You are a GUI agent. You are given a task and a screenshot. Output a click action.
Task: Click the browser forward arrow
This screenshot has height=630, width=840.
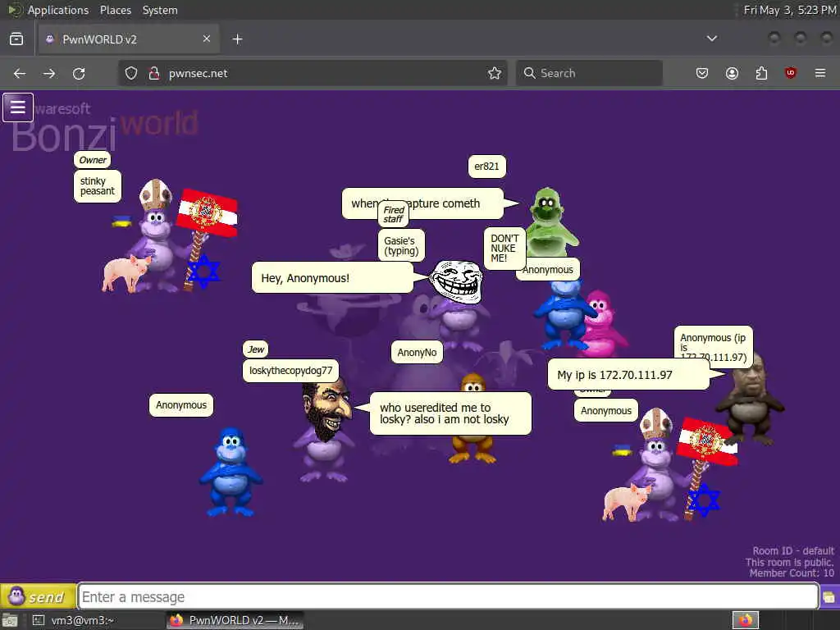coord(49,73)
